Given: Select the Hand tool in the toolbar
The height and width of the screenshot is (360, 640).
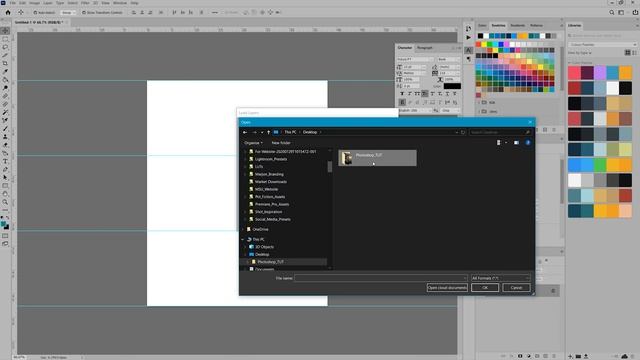Looking at the screenshot, I should pyautogui.click(x=5, y=194).
